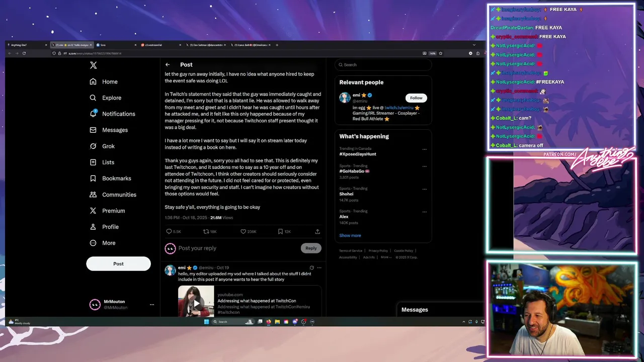Switch to r/LivestreamFail browser tab
This screenshot has height=362, width=644.
click(160, 45)
